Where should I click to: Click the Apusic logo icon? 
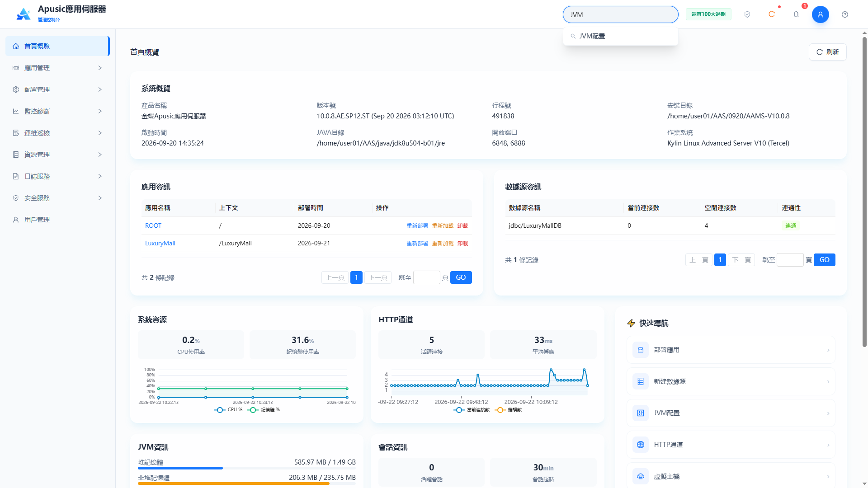pyautogui.click(x=24, y=14)
